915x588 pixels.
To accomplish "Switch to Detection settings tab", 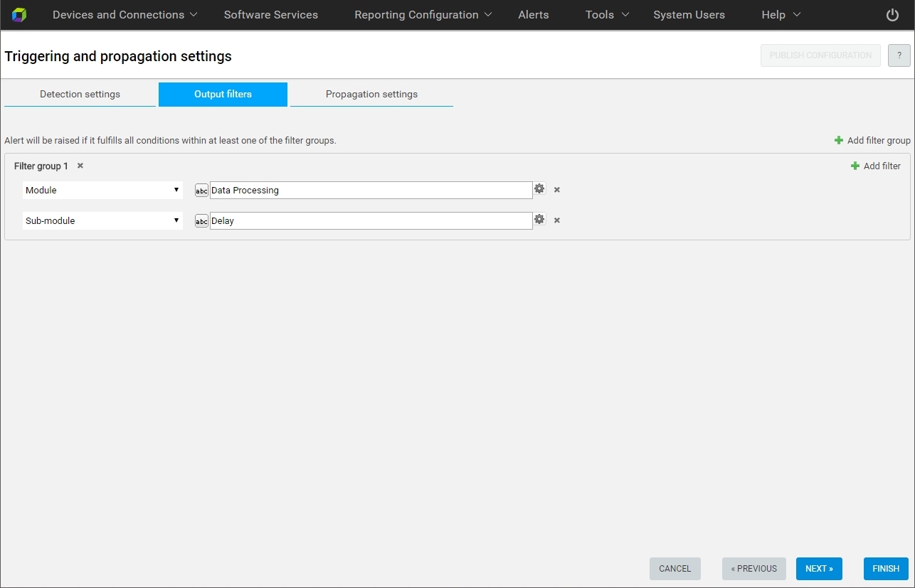I will (80, 95).
